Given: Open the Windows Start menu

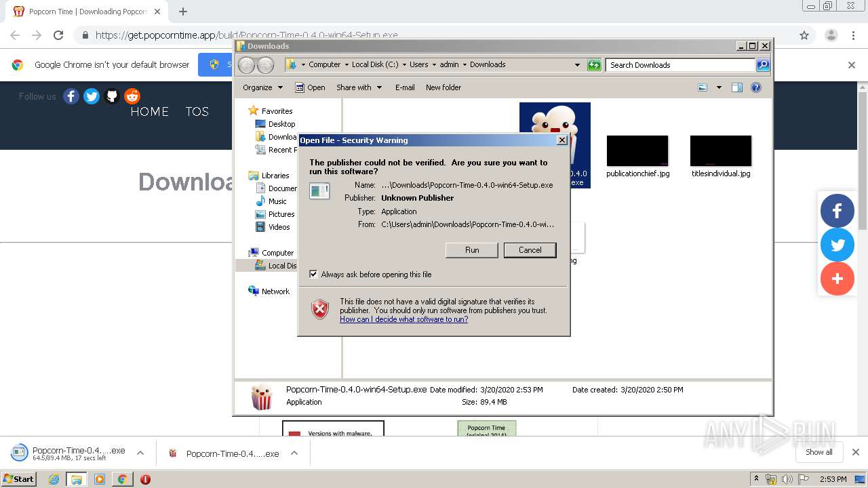Looking at the screenshot, I should coord(19,479).
